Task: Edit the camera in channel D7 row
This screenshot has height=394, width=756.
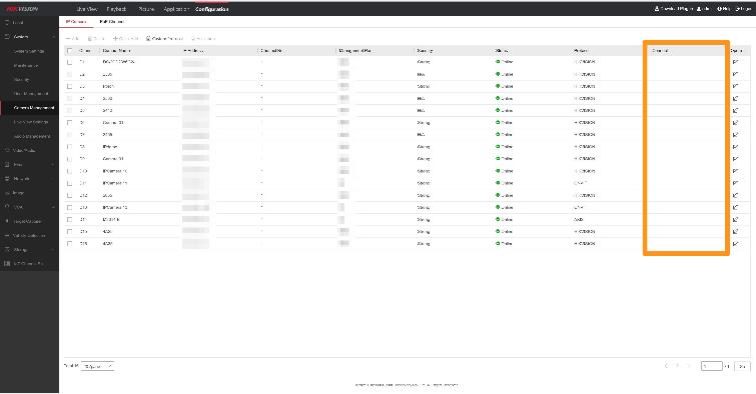Action: (735, 135)
